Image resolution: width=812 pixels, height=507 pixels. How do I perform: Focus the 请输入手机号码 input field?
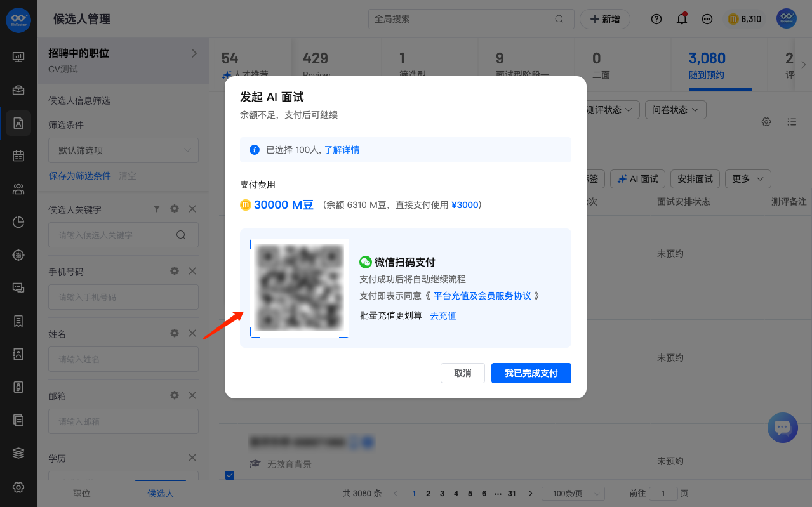pyautogui.click(x=123, y=297)
